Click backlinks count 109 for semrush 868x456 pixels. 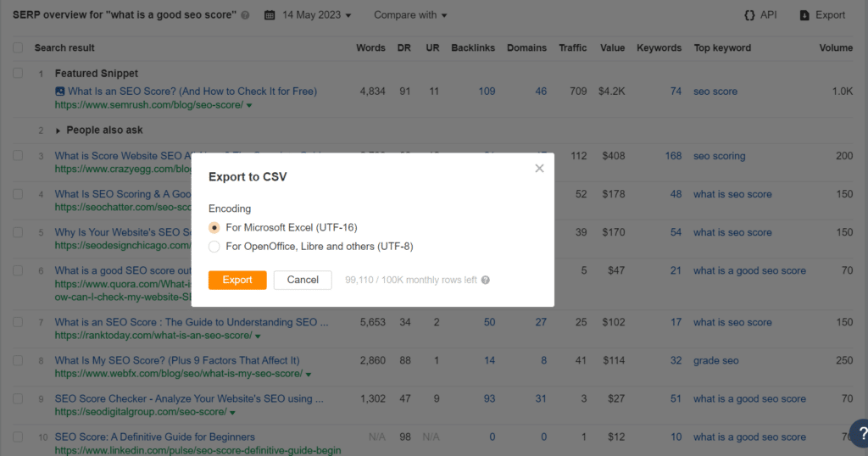click(487, 92)
